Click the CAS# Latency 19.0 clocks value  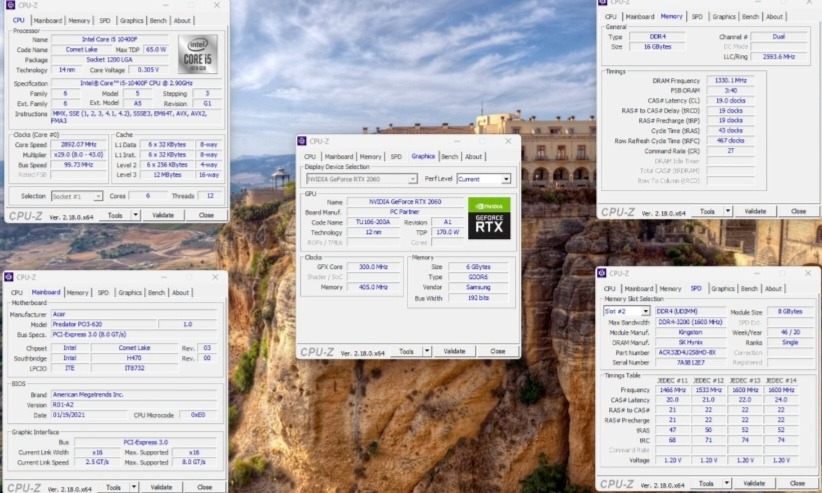pos(730,101)
